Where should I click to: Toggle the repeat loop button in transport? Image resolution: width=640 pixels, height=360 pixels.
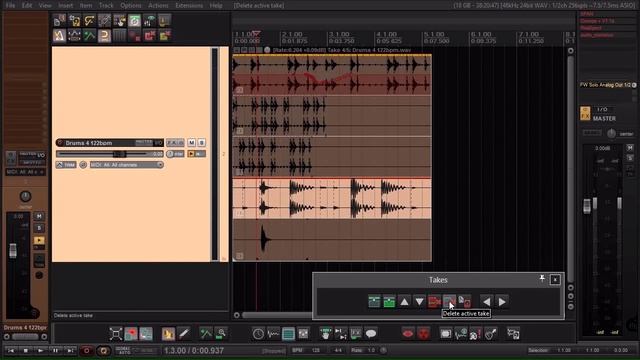click(103, 350)
